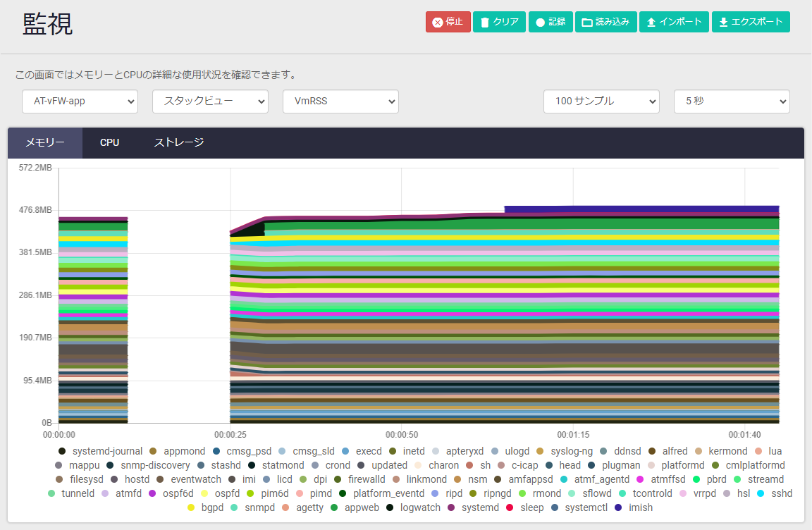
Task: Toggle apteryxd legend entry
Action: click(x=457, y=451)
